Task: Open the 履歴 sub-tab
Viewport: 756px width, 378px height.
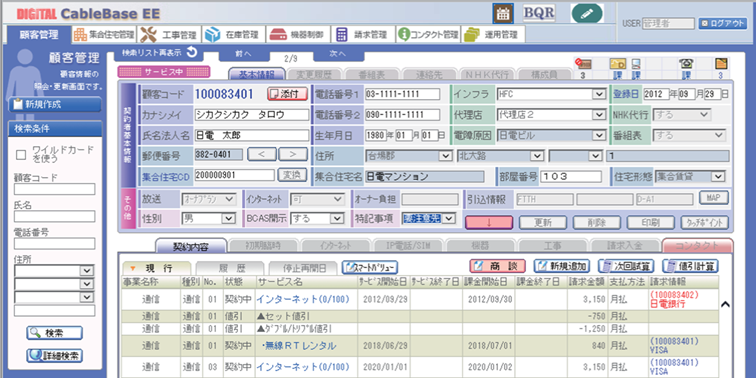Action: click(230, 268)
